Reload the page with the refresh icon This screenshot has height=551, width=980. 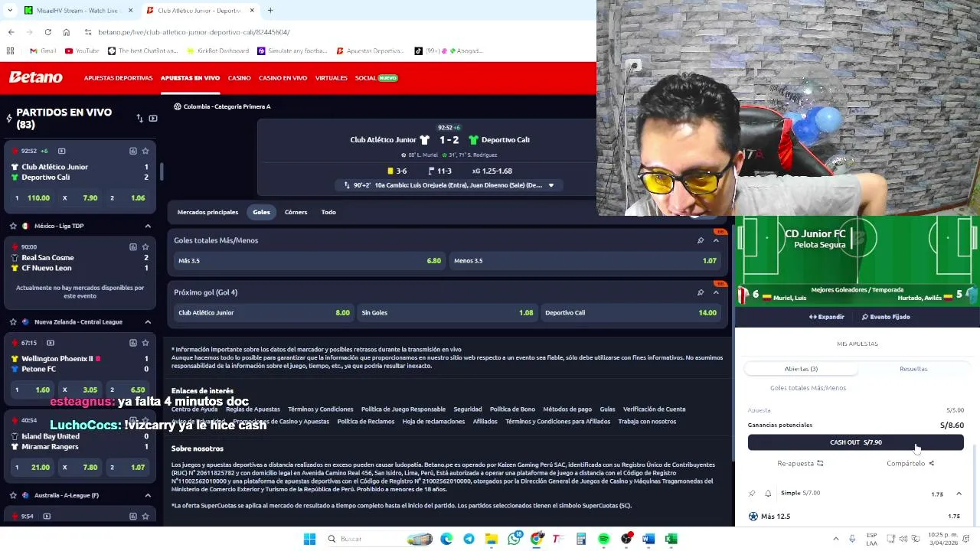(x=47, y=32)
